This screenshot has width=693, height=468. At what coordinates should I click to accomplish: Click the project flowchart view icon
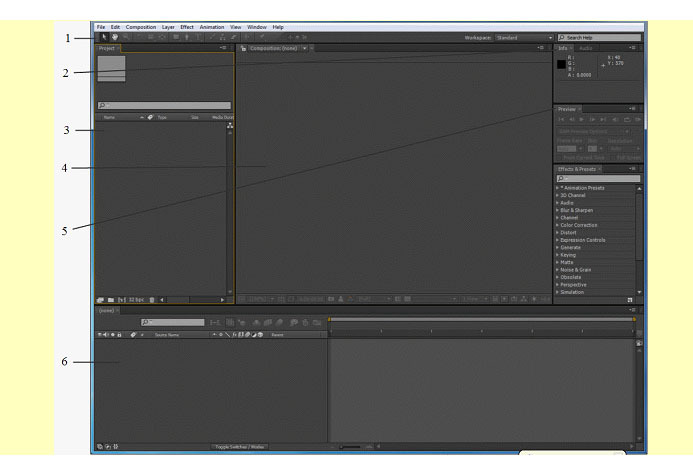click(230, 126)
